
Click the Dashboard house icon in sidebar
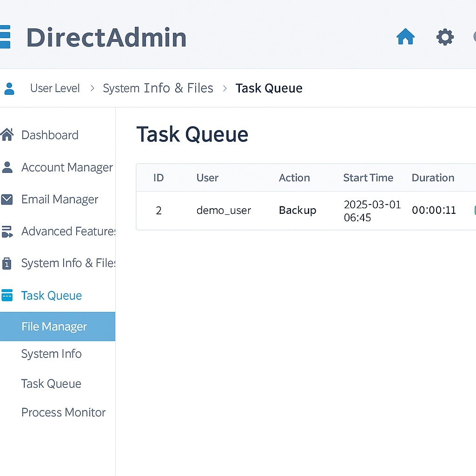tap(7, 135)
